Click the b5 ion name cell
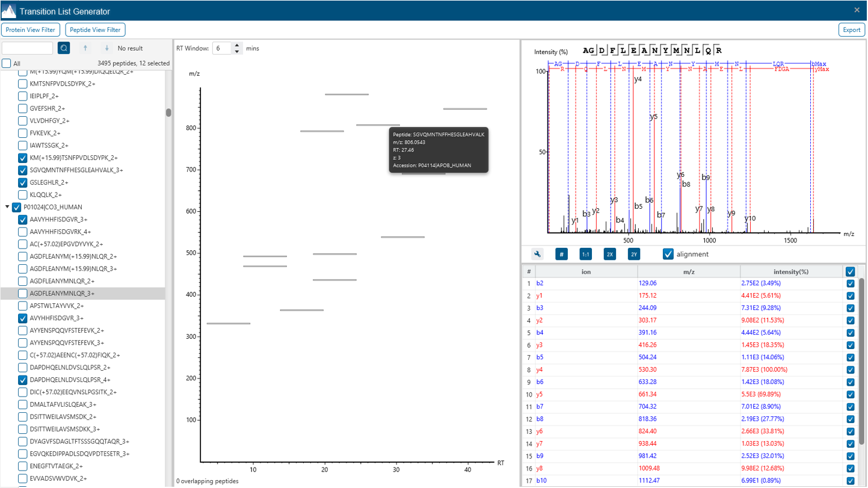This screenshot has width=868, height=488. (x=586, y=357)
